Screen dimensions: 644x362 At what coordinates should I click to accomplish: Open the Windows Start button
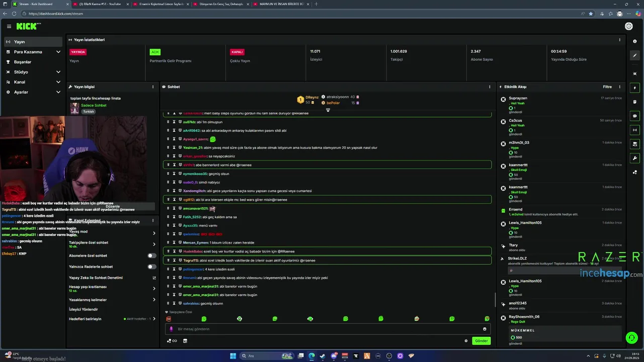233,356
